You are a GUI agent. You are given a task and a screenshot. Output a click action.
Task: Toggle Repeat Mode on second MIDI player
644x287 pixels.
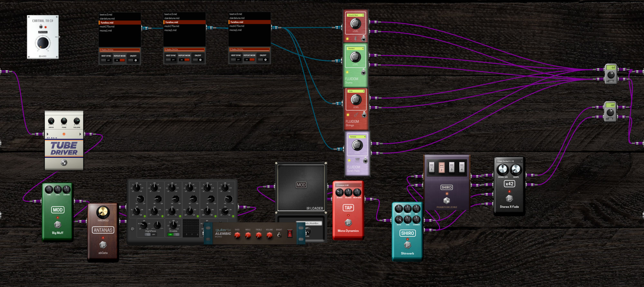pos(185,60)
